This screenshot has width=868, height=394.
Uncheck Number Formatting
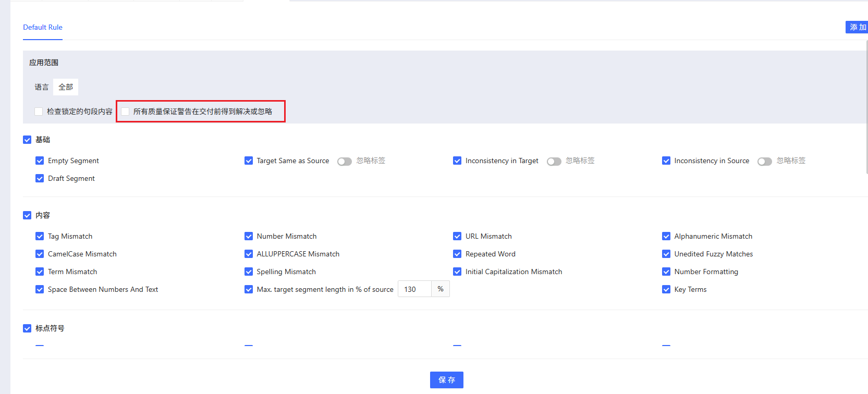point(666,272)
